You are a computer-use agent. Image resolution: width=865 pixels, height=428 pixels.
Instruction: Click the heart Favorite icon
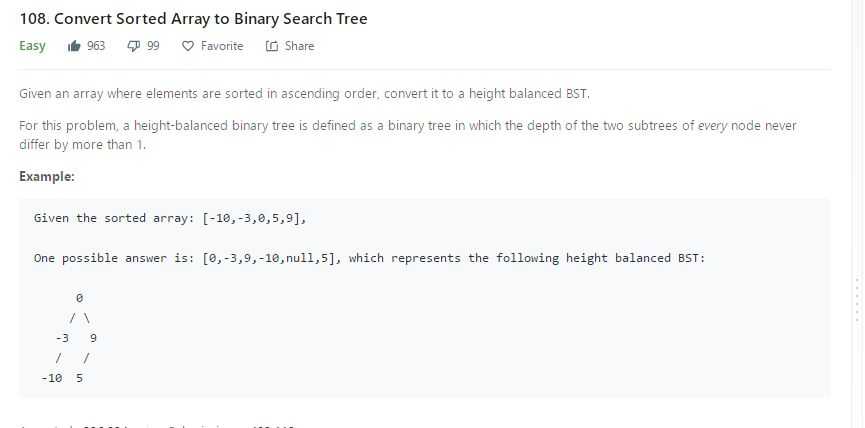coord(188,46)
